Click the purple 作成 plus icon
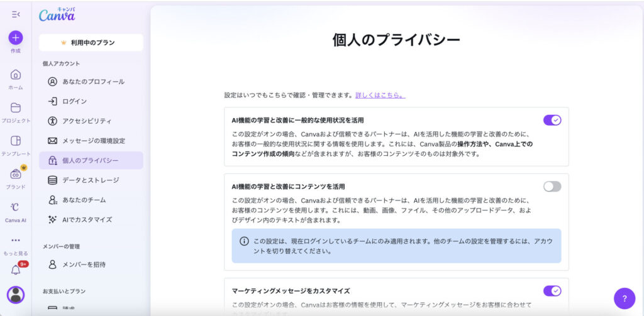The width and height of the screenshot is (644, 316). [x=16, y=38]
